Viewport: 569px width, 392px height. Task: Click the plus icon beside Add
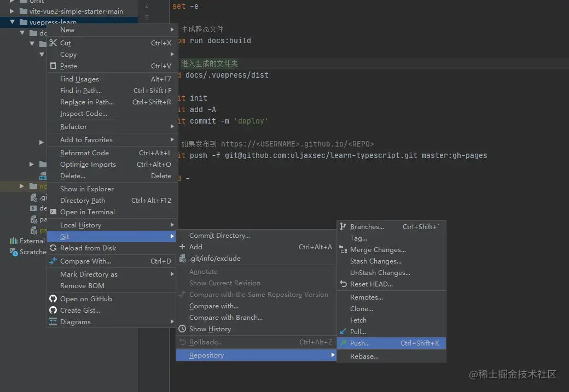pos(182,247)
